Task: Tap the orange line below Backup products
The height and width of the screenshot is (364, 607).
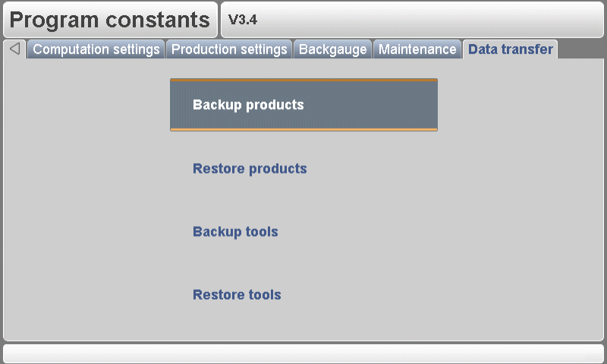Action: [303, 130]
